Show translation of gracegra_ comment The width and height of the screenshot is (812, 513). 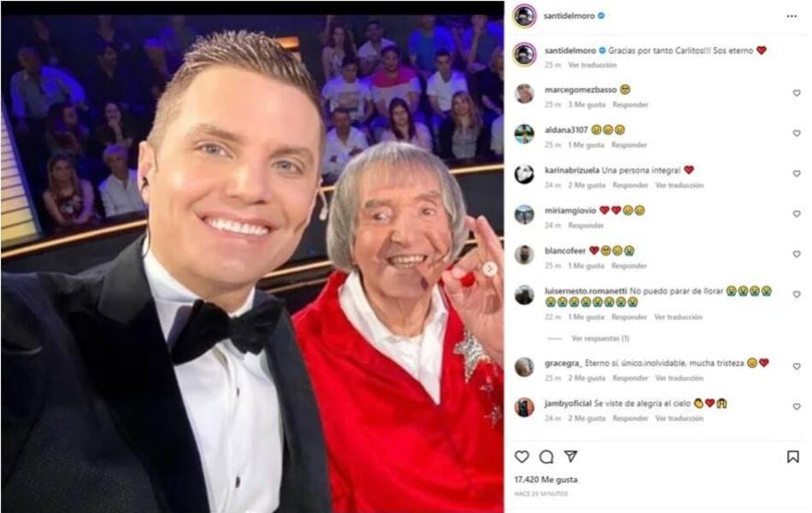point(680,378)
